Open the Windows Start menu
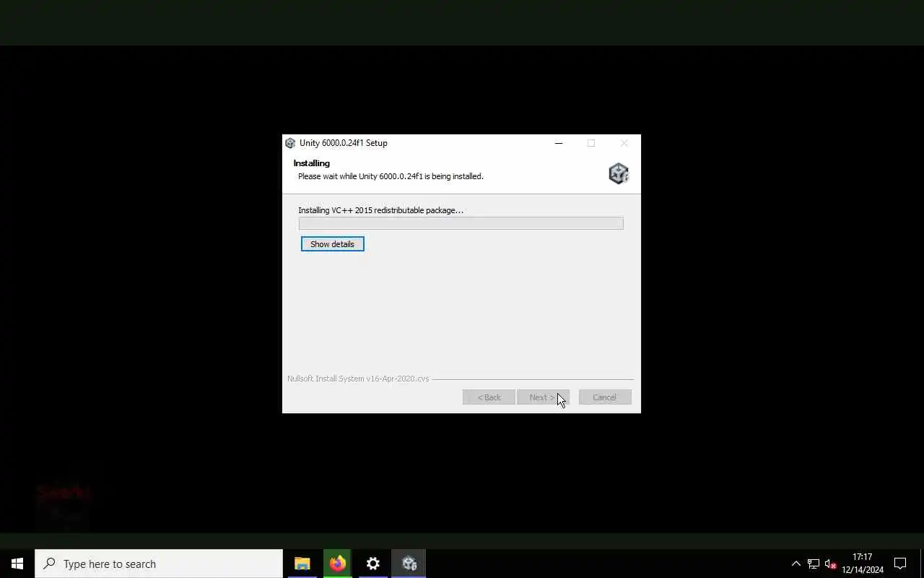 tap(17, 564)
